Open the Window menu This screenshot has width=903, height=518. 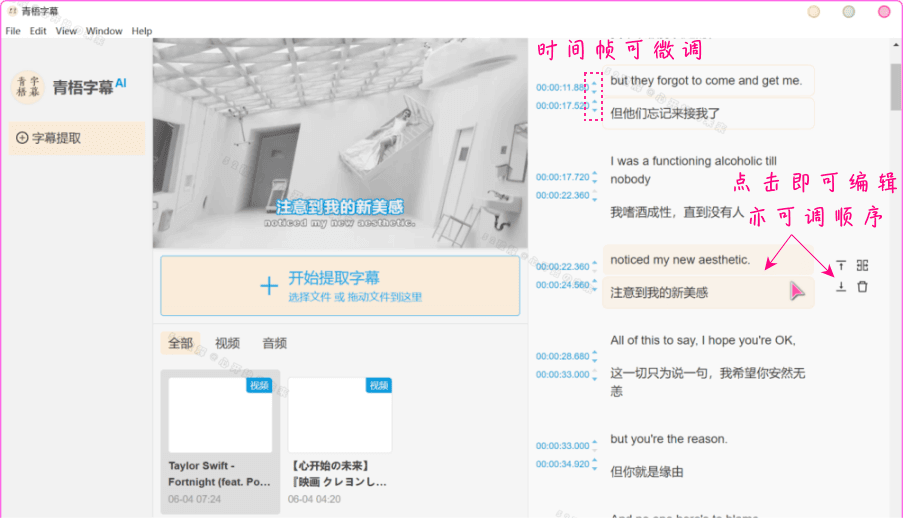104,31
